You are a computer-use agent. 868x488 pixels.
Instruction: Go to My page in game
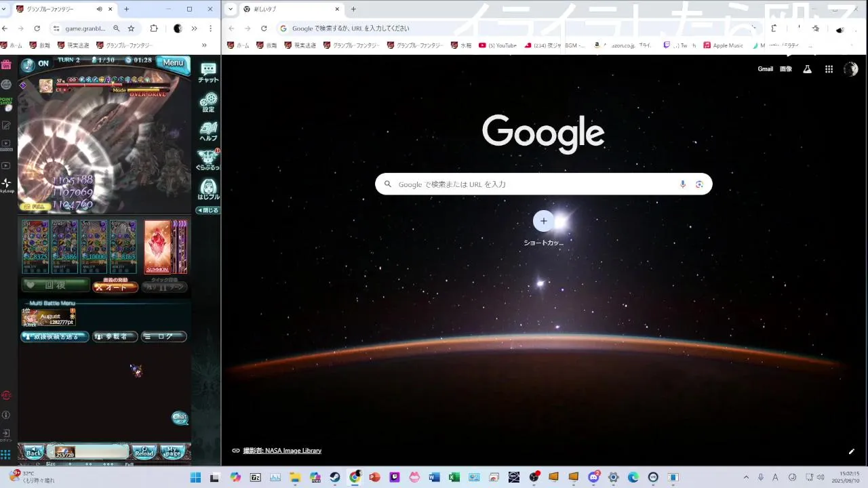tap(173, 452)
